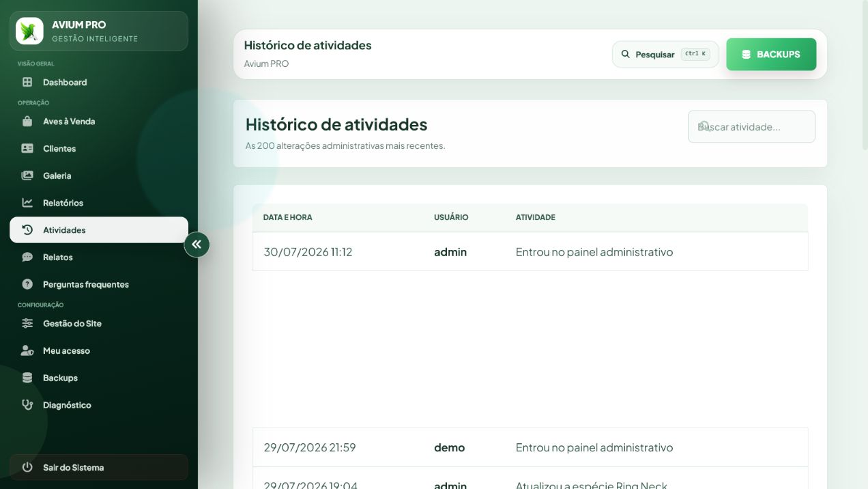Go to the Clientes page
868x489 pixels.
point(99,148)
